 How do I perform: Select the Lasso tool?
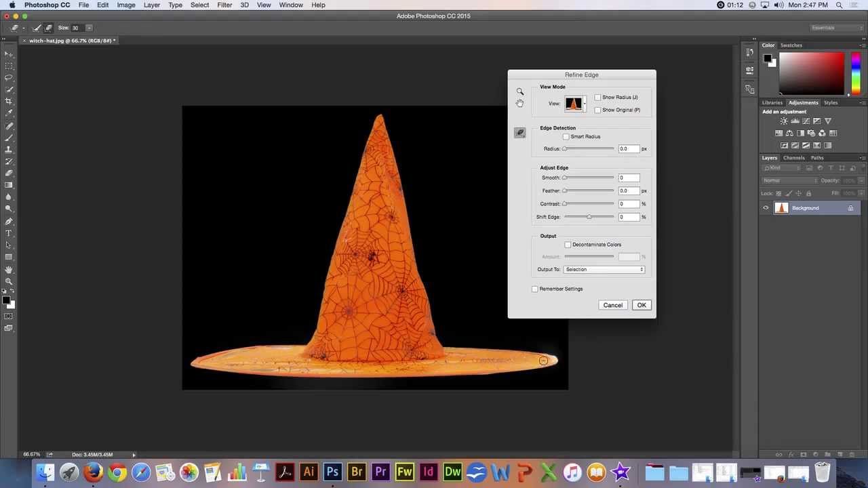[9, 77]
